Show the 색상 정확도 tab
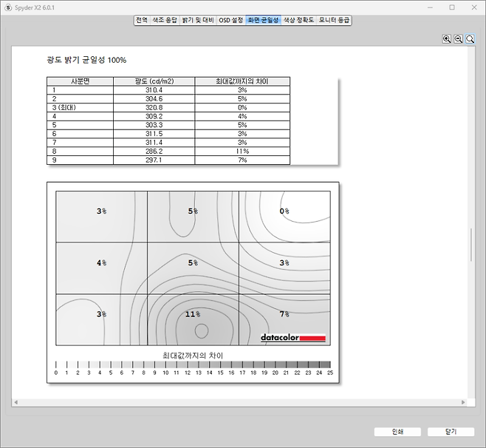This screenshot has width=486, height=448. point(298,20)
